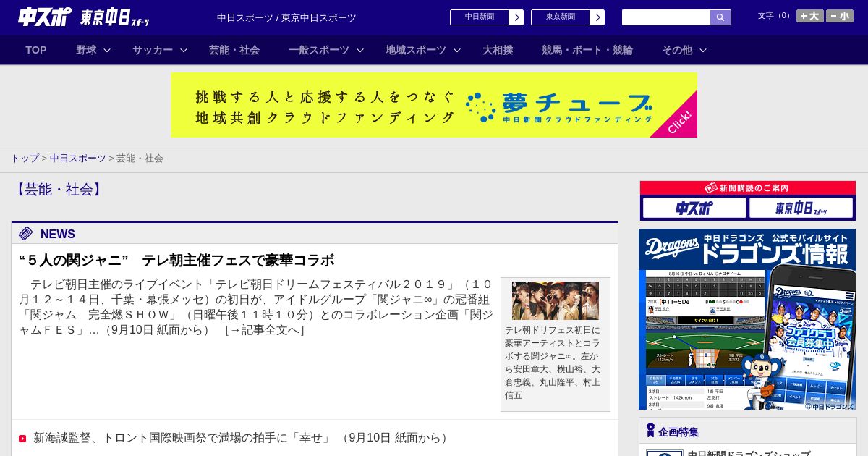Click the 東京中日スポーツ subscription button
This screenshot has width=868, height=456.
pyautogui.click(x=801, y=208)
